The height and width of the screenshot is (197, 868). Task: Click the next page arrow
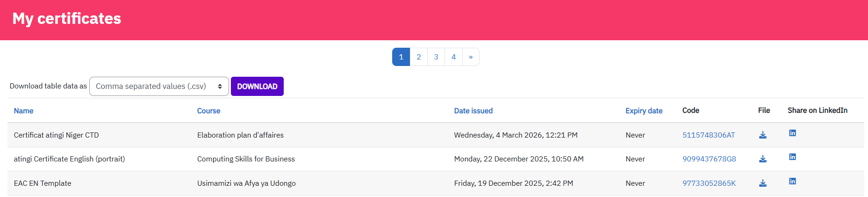[x=471, y=57]
